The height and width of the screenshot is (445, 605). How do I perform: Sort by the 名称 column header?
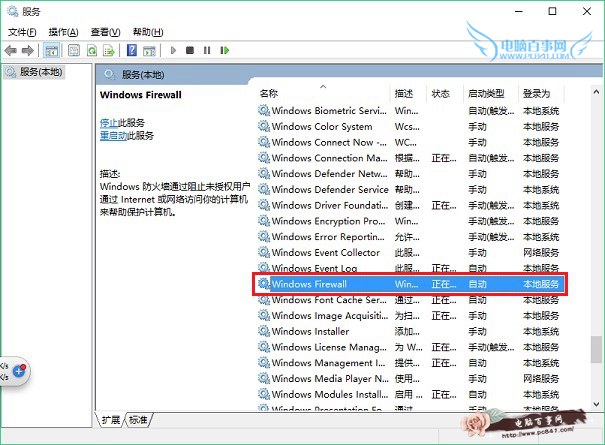(323, 93)
